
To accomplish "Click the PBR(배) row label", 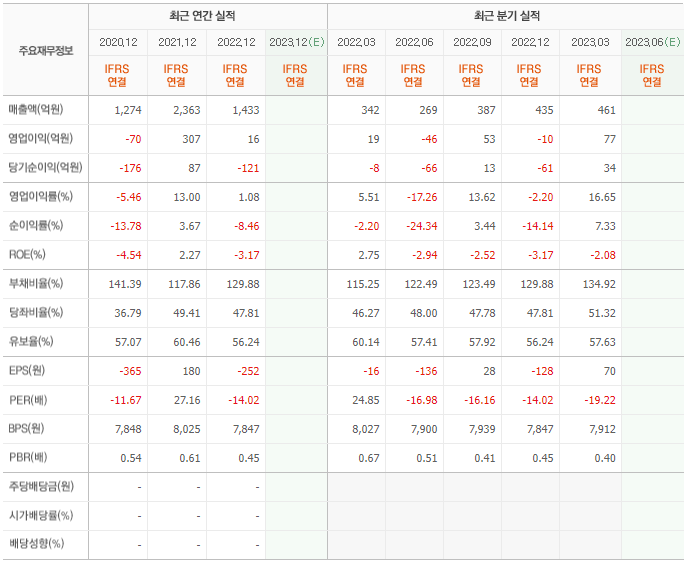I will 28,457.
